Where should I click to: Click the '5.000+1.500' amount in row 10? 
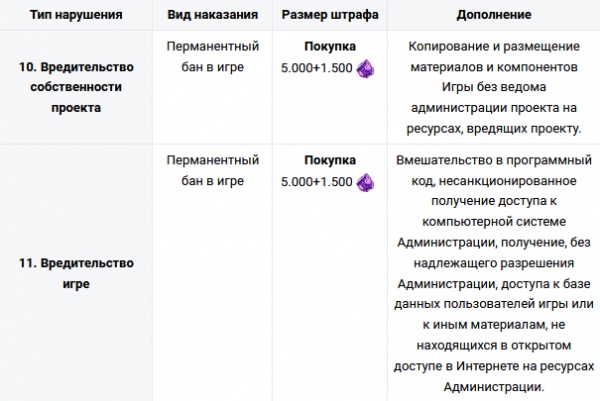click(x=316, y=69)
